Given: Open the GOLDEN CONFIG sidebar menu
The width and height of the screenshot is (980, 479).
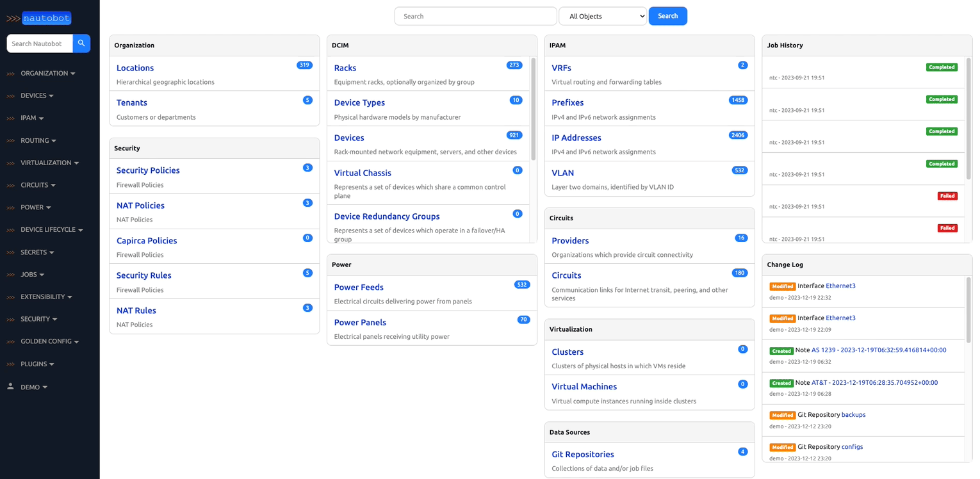Looking at the screenshot, I should (x=53, y=341).
